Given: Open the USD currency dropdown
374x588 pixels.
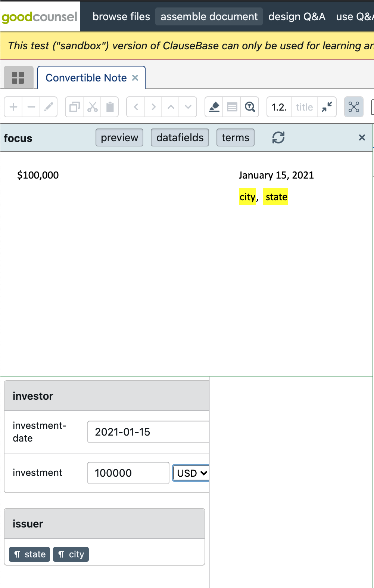Looking at the screenshot, I should coord(191,473).
